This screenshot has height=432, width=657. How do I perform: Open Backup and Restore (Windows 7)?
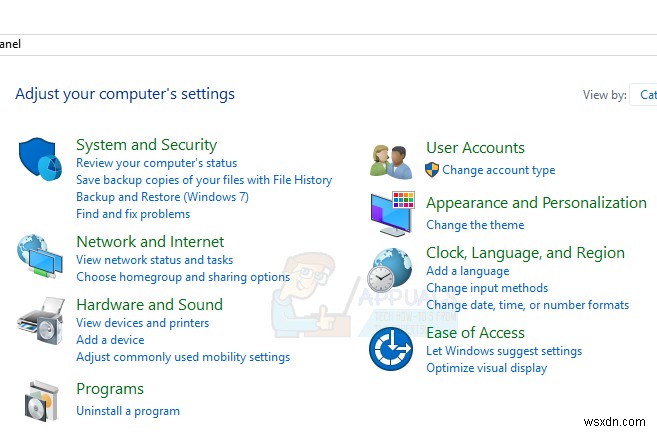click(x=162, y=197)
